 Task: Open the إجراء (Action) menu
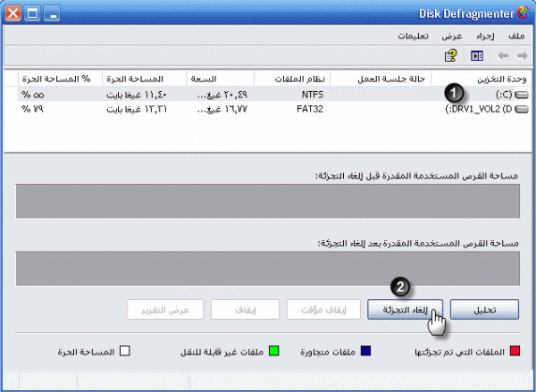pyautogui.click(x=485, y=36)
